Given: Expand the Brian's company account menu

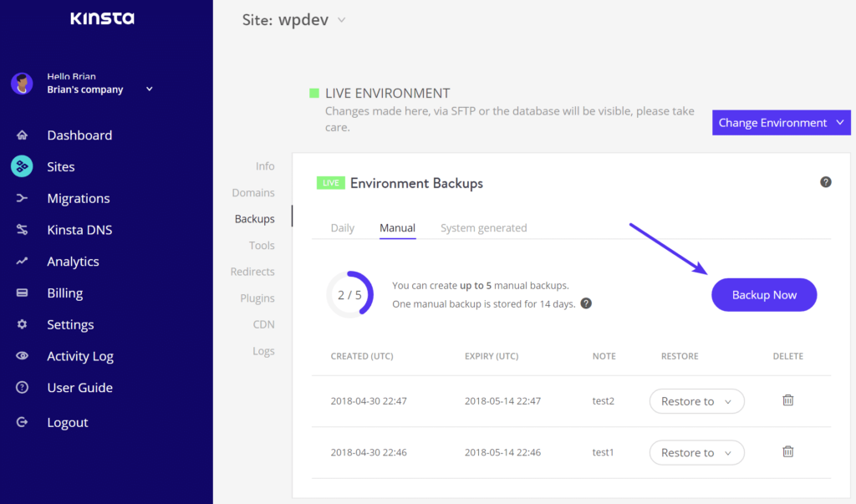Looking at the screenshot, I should click(x=149, y=89).
